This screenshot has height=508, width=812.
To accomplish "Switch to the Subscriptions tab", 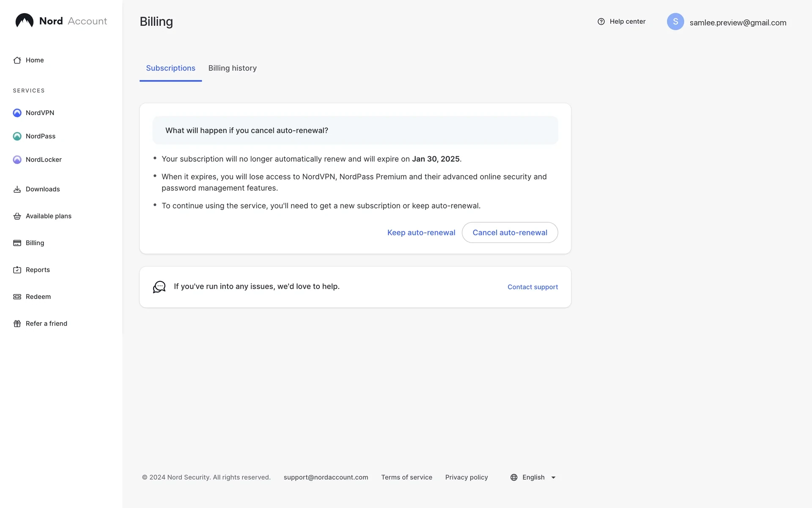I will (x=171, y=68).
